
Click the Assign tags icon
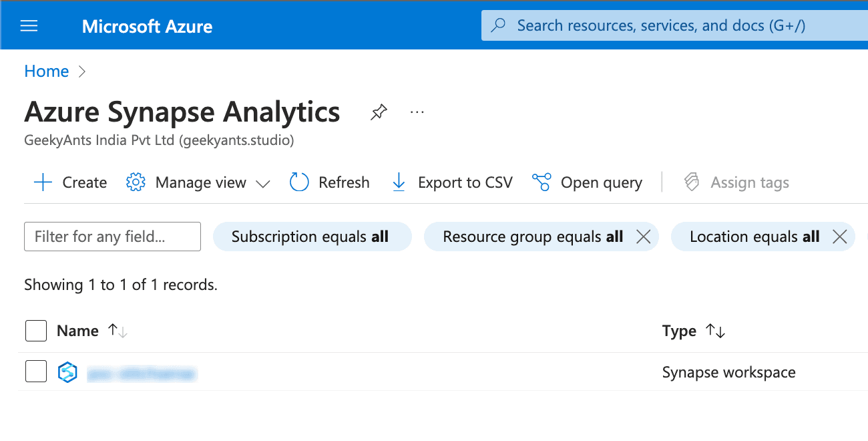(x=692, y=182)
